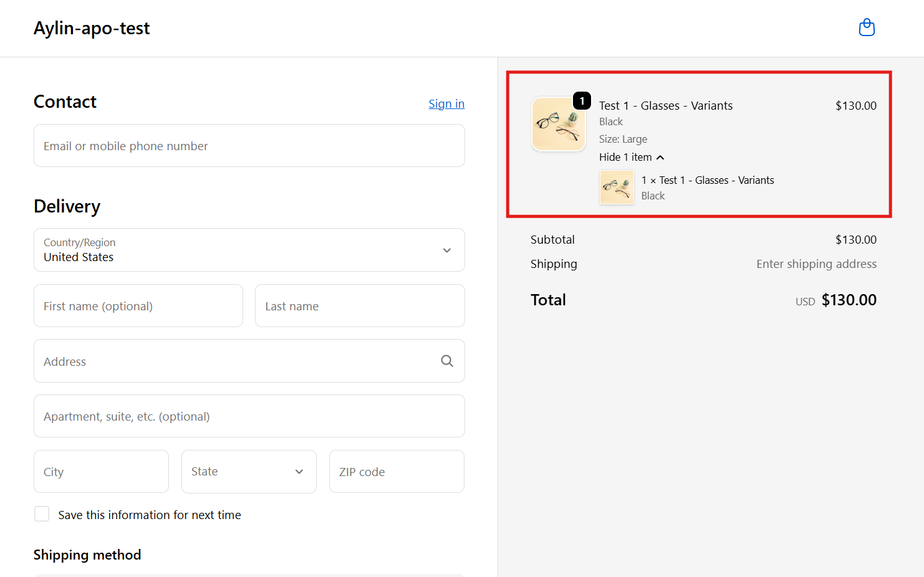
Task: Click the State field chevron arrow
Action: pos(299,472)
